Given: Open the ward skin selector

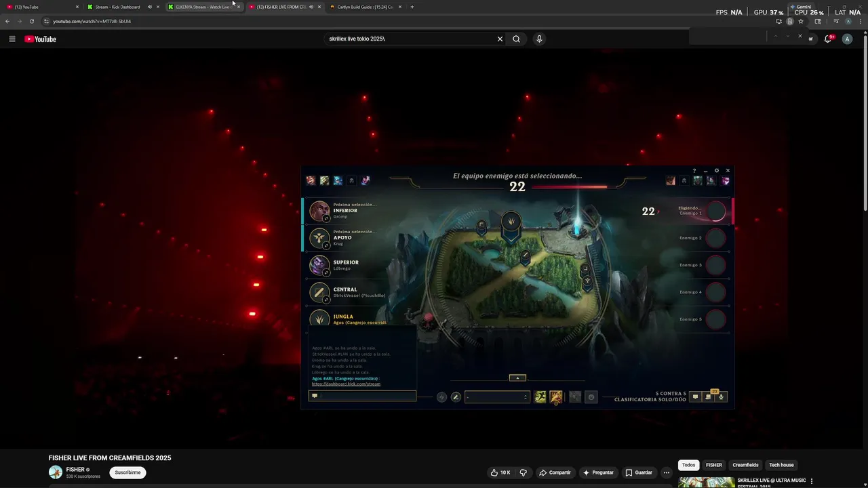Looking at the screenshot, I should (575, 397).
